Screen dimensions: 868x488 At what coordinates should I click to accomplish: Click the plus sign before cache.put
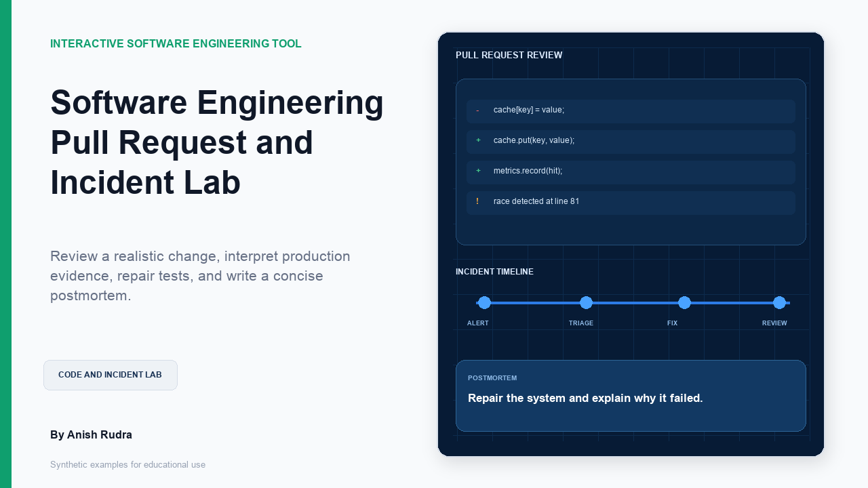[x=478, y=140]
